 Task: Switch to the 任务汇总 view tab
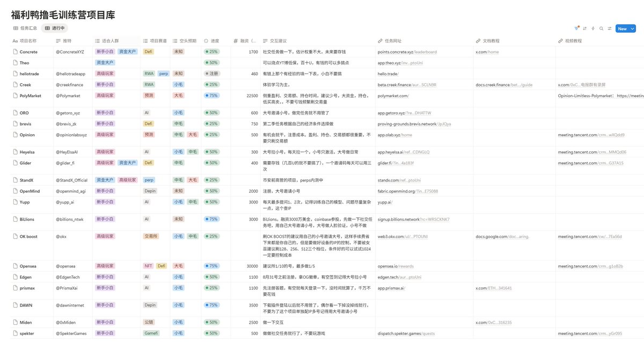[x=25, y=28]
